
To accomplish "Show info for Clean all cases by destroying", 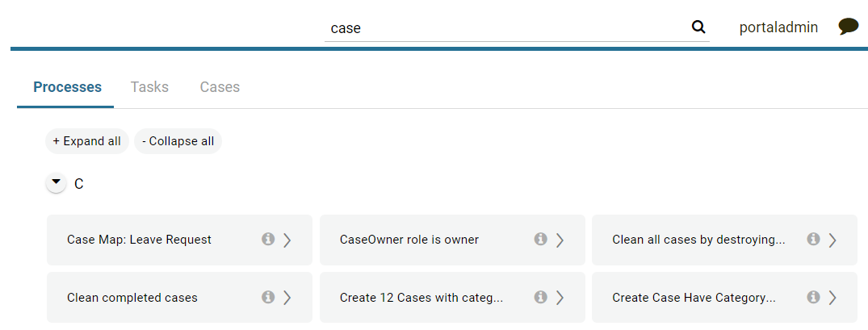I will (812, 240).
